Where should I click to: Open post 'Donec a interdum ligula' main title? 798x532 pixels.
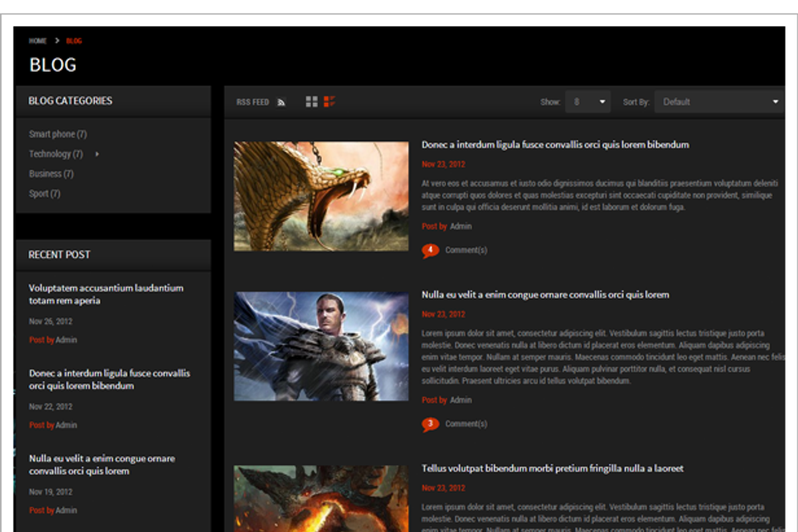(x=555, y=145)
